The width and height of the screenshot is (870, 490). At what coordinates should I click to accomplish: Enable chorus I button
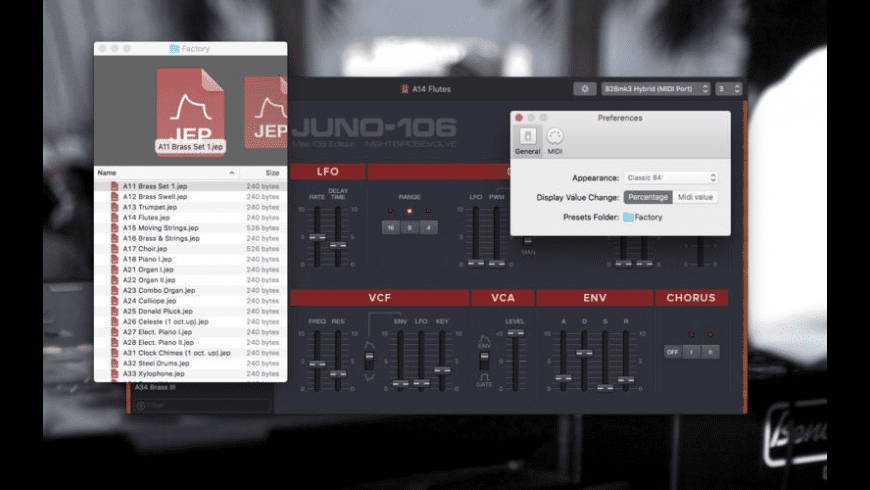[691, 352]
